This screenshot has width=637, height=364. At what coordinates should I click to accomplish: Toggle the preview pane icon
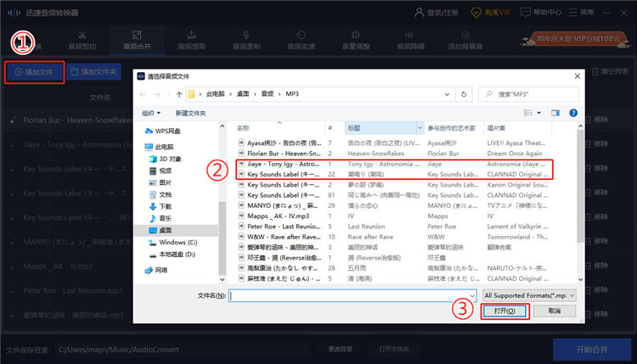(x=555, y=113)
